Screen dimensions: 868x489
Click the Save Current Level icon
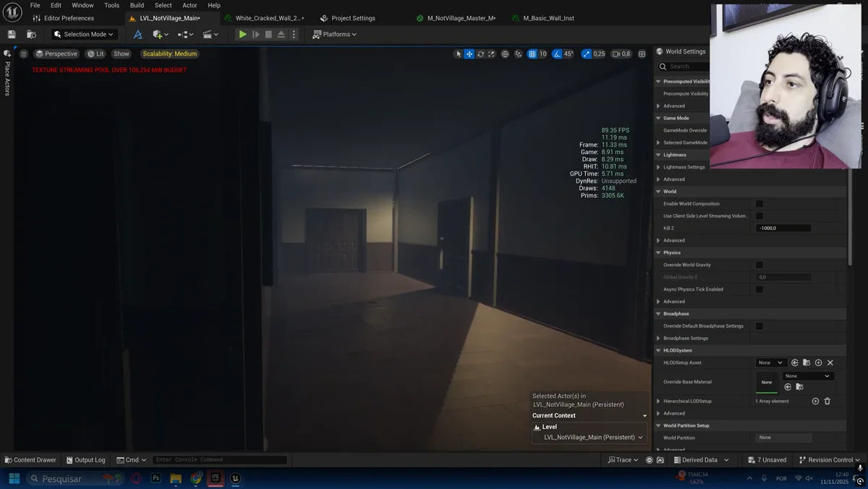pos(10,33)
